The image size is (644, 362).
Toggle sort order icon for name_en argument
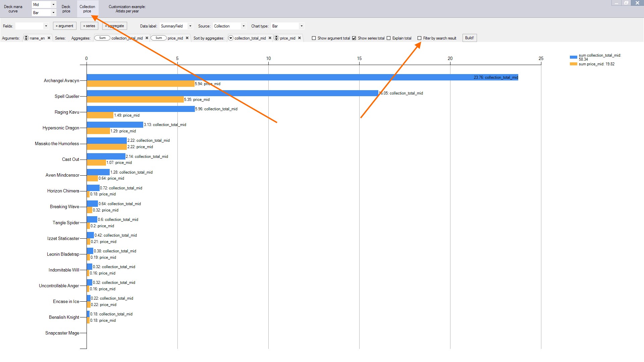coord(26,38)
